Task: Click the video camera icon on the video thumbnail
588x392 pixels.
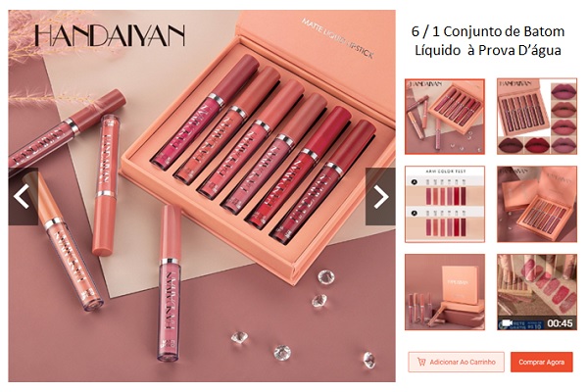Action: (x=507, y=323)
